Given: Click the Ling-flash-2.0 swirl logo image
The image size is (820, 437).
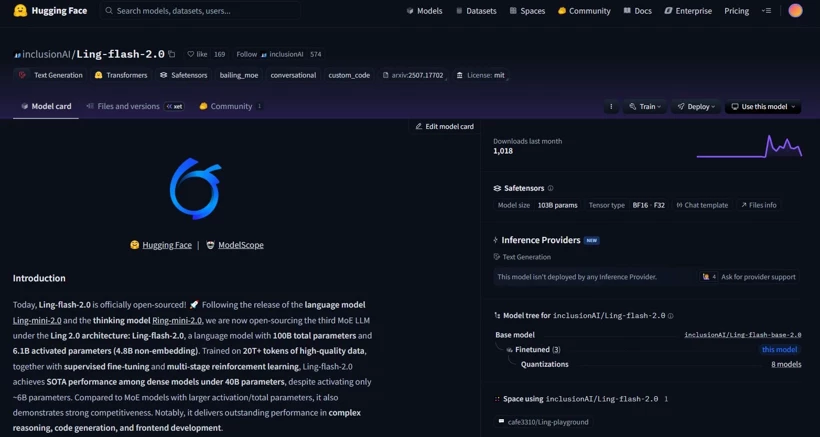Looking at the screenshot, I should (x=194, y=188).
